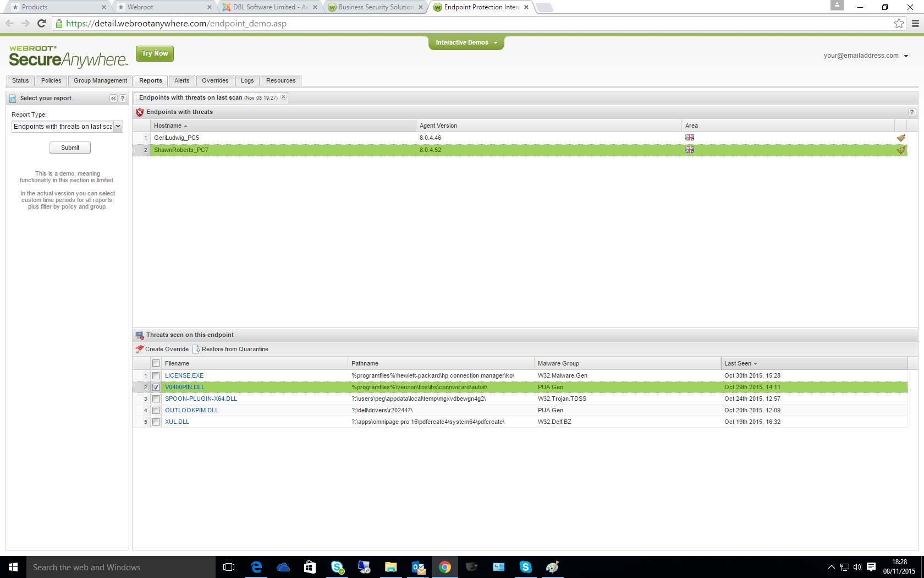This screenshot has width=924, height=578.
Task: Collapse the Select your report panel
Action: 113,99
